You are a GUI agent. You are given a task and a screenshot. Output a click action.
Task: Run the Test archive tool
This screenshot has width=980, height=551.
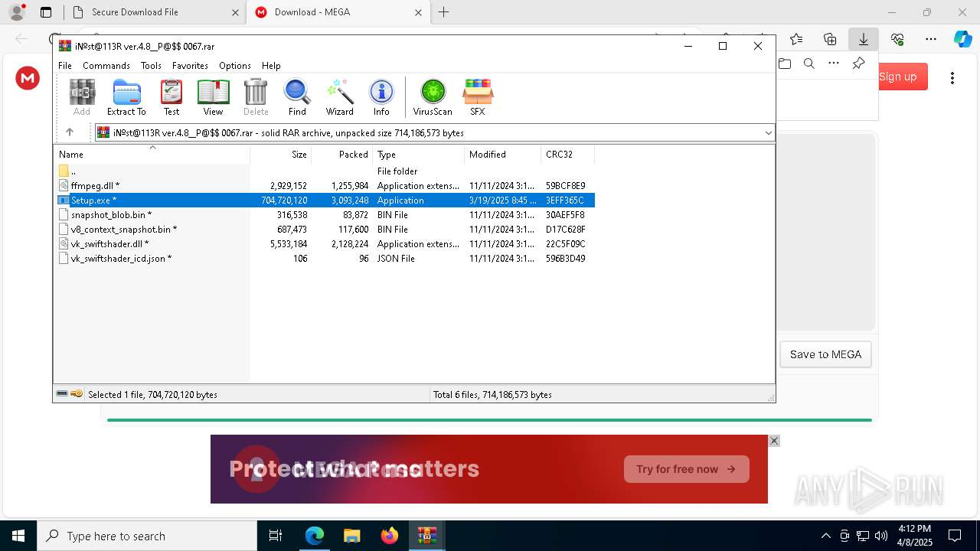(171, 97)
